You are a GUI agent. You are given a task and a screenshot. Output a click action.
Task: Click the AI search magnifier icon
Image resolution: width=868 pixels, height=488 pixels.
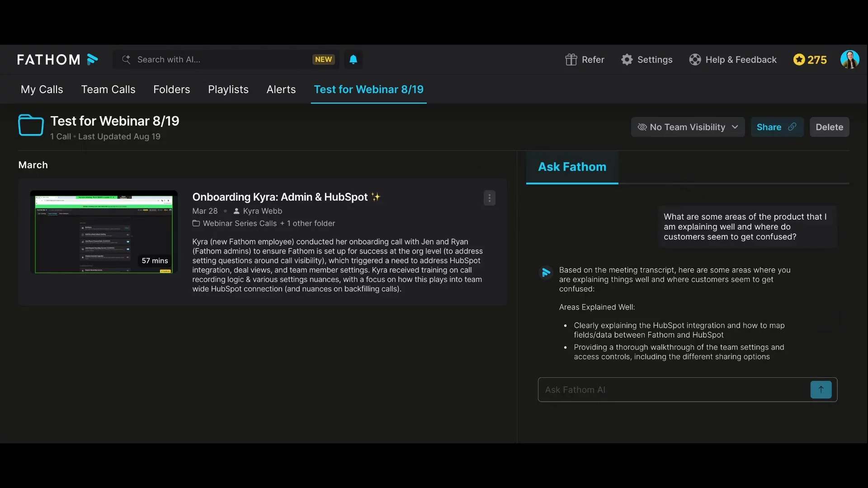click(126, 59)
